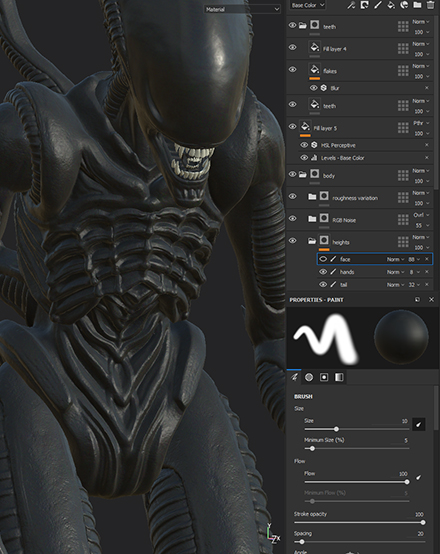Image resolution: width=440 pixels, height=554 pixels.
Task: Toggle visibility of the face paint effect
Action: pyautogui.click(x=323, y=259)
